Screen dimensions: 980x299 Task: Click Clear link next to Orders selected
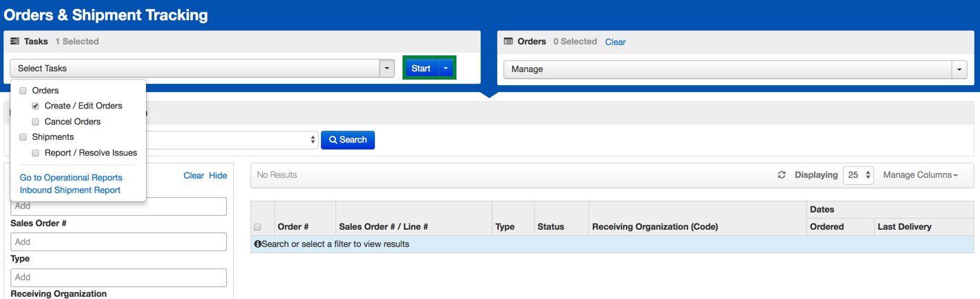616,42
